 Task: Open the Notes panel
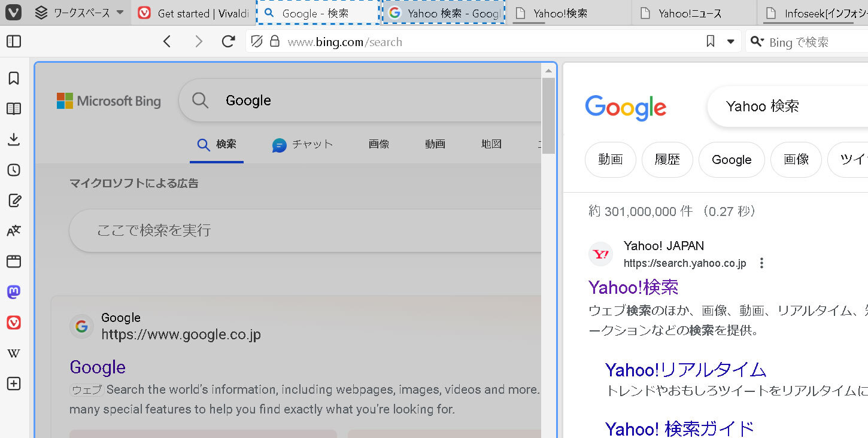pyautogui.click(x=14, y=200)
